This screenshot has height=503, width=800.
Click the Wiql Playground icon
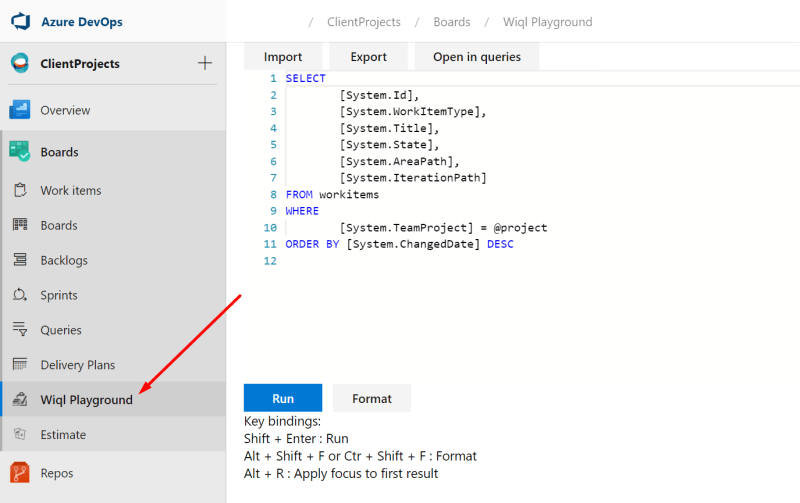pyautogui.click(x=20, y=399)
